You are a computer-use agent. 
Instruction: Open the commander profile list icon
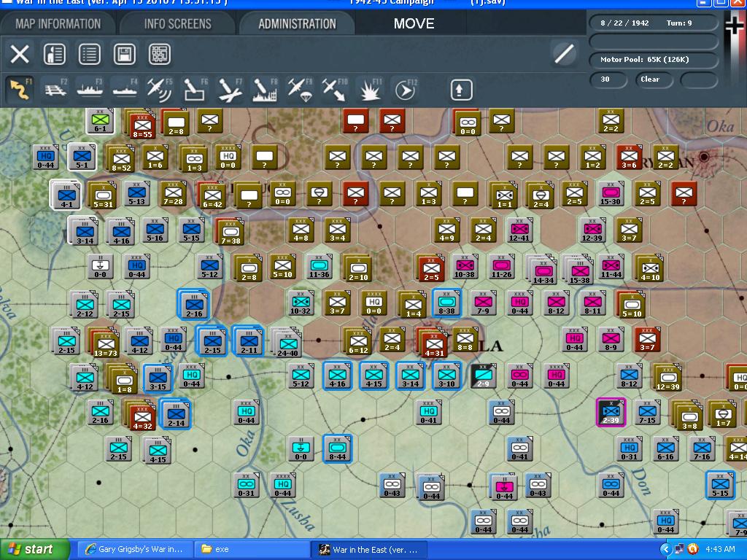point(54,54)
